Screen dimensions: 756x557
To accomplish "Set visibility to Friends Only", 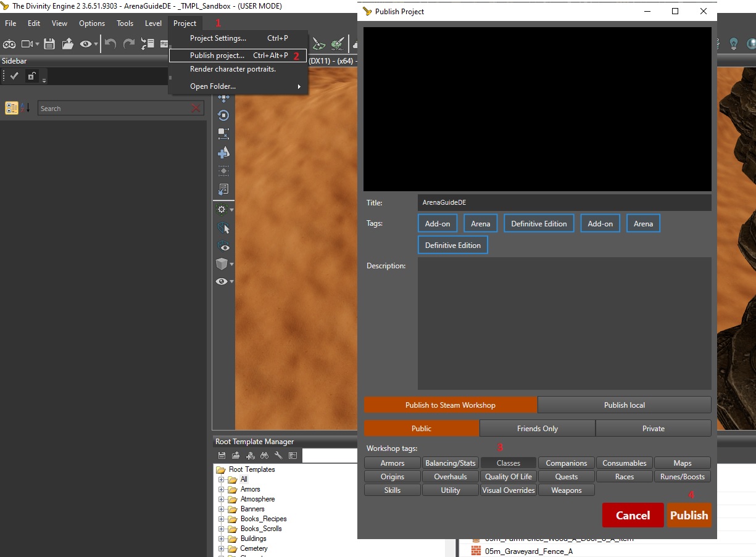I will pyautogui.click(x=538, y=428).
